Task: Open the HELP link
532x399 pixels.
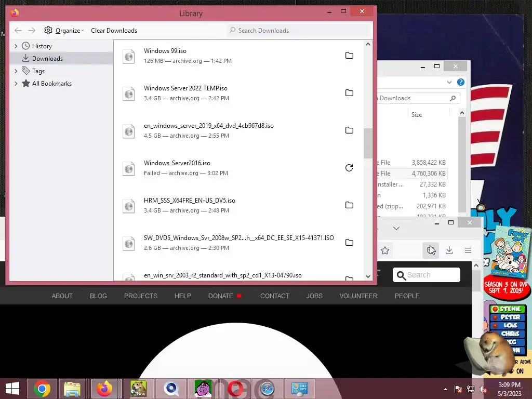Action: 182,296
